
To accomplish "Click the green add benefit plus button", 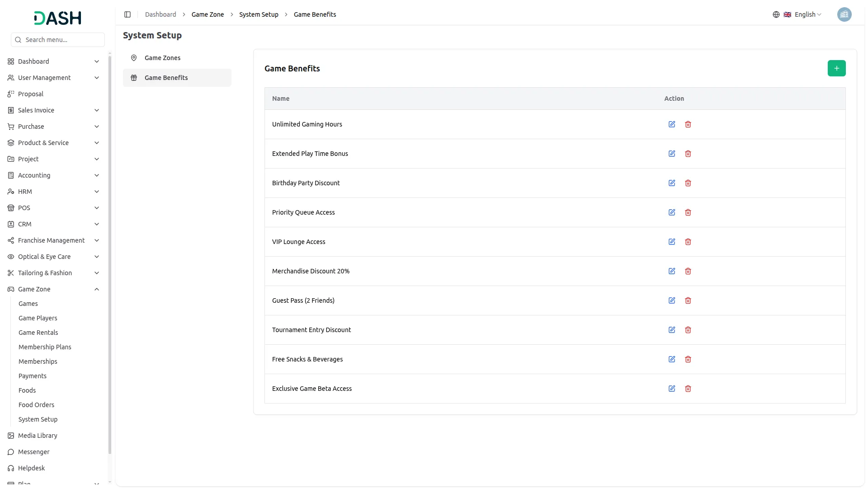I will point(836,68).
